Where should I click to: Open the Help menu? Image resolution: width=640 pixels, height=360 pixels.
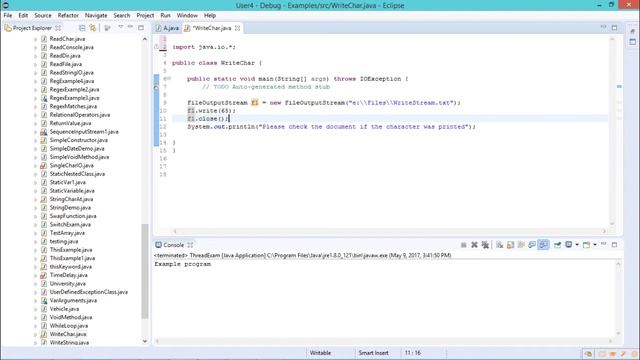click(210, 15)
